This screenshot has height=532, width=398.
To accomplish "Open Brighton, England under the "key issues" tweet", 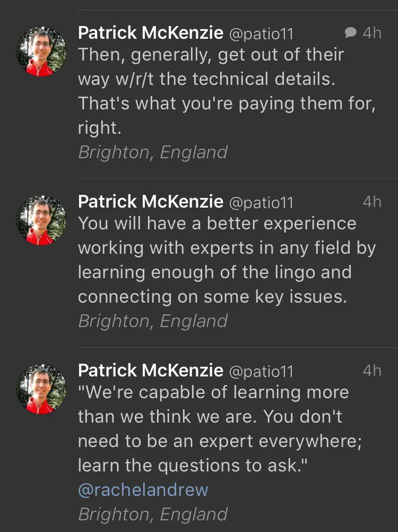I will tap(153, 321).
